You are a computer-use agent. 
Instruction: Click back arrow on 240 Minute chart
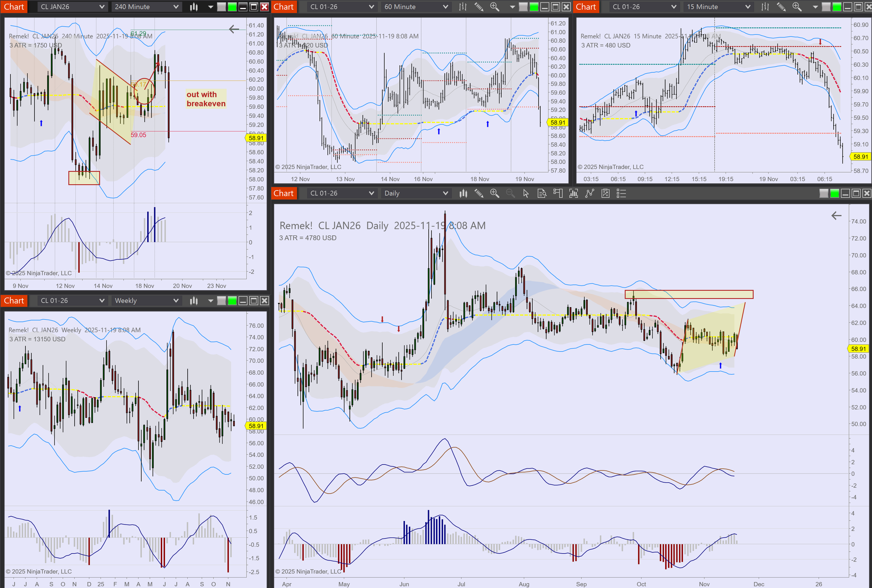pos(234,29)
